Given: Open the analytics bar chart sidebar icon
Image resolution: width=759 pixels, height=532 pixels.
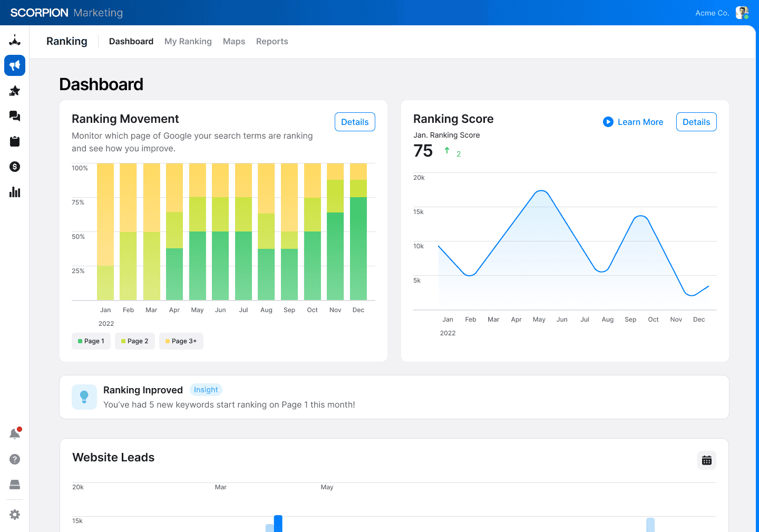Looking at the screenshot, I should pos(14,192).
